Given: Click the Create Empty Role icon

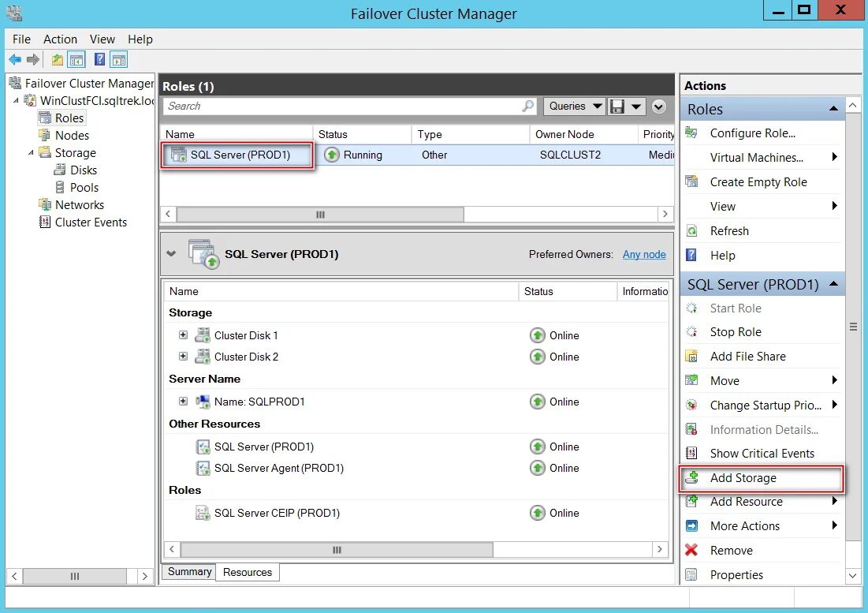Looking at the screenshot, I should [691, 181].
